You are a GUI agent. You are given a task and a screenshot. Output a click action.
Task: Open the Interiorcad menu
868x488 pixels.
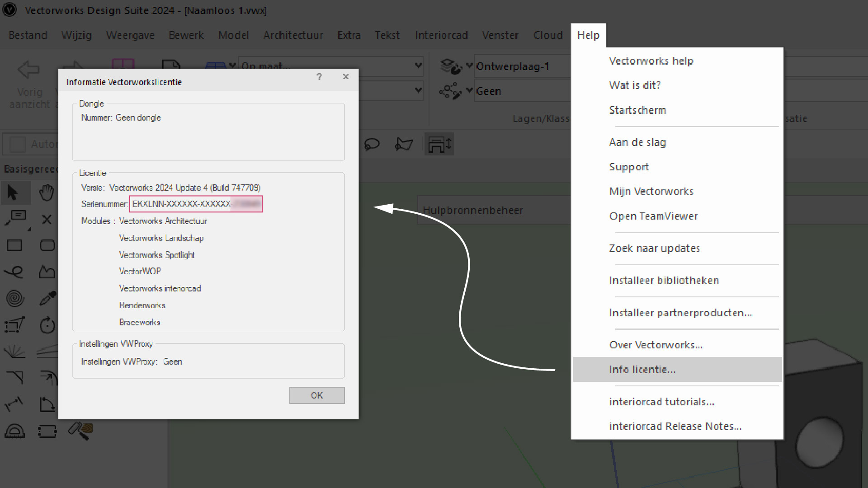[x=441, y=35]
